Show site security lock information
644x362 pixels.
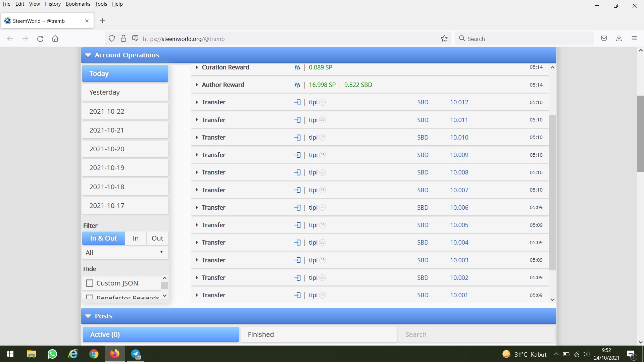pos(123,39)
